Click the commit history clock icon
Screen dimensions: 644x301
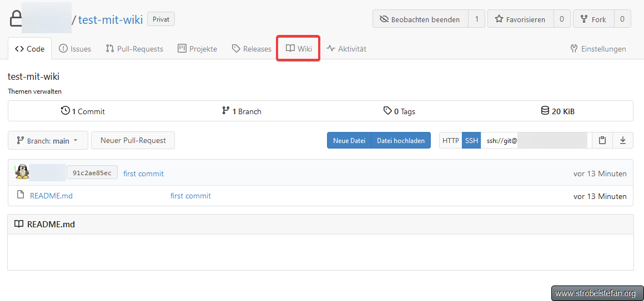(65, 111)
